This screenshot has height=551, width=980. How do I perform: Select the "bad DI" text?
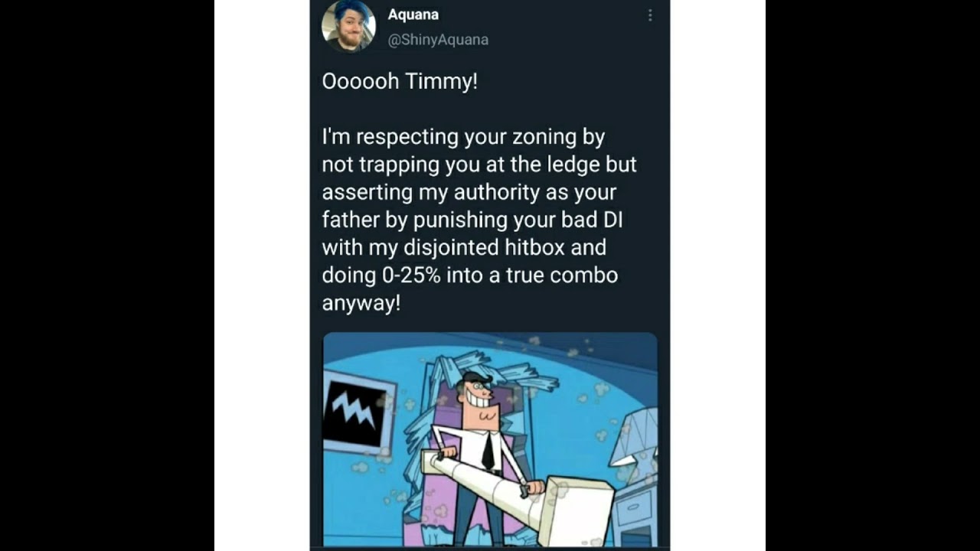click(590, 220)
